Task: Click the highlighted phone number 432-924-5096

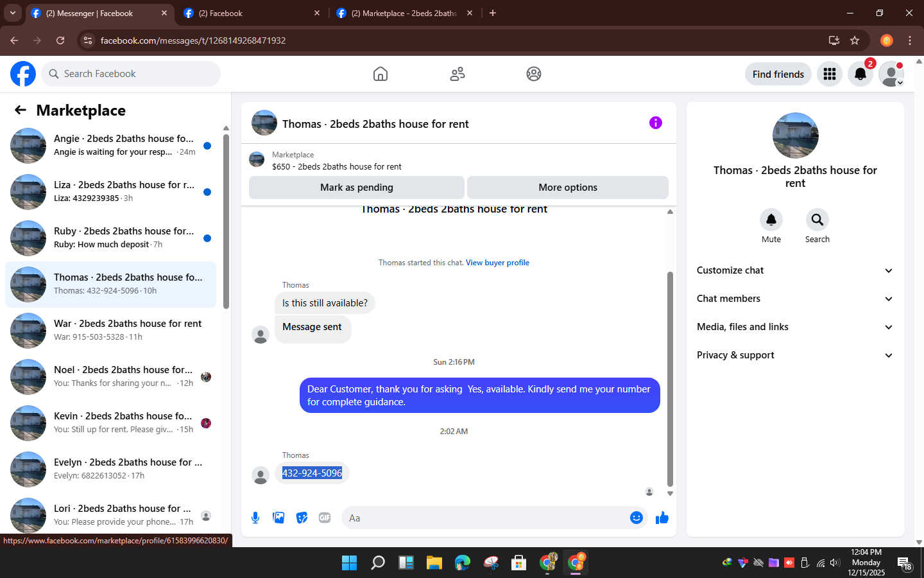Action: coord(312,473)
